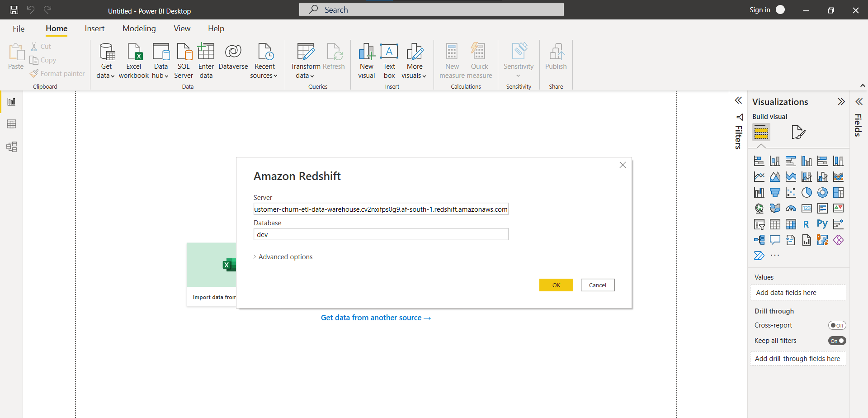This screenshot has width=868, height=418.
Task: Select the pie chart visual
Action: 807,193
